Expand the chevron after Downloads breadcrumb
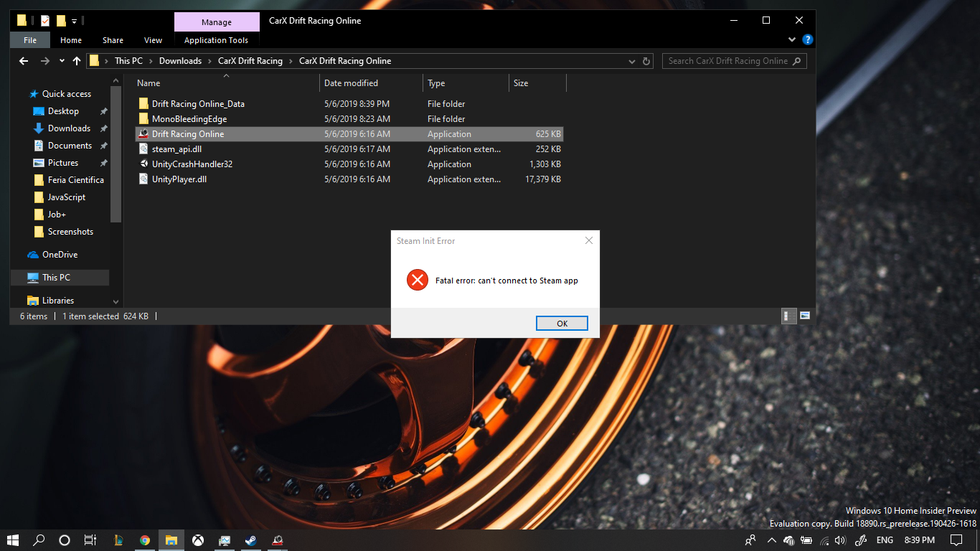The image size is (980, 551). pos(209,61)
